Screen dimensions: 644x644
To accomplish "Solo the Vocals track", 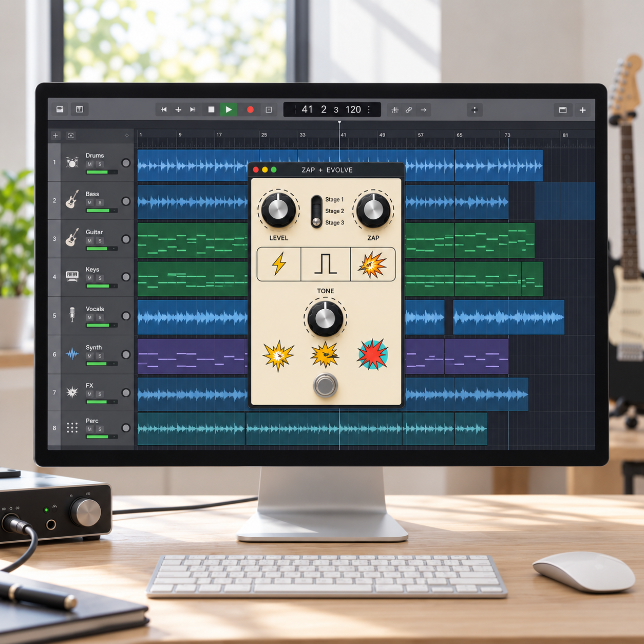I will [100, 318].
